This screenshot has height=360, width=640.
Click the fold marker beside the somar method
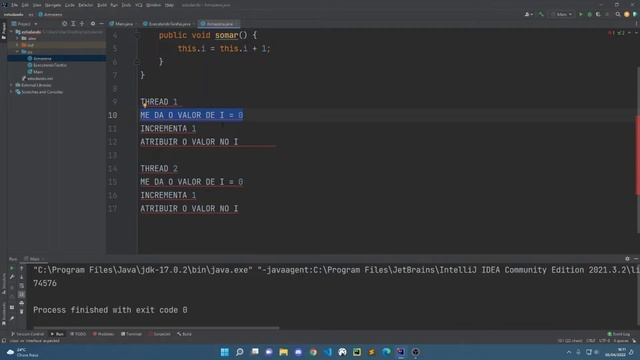click(x=138, y=36)
